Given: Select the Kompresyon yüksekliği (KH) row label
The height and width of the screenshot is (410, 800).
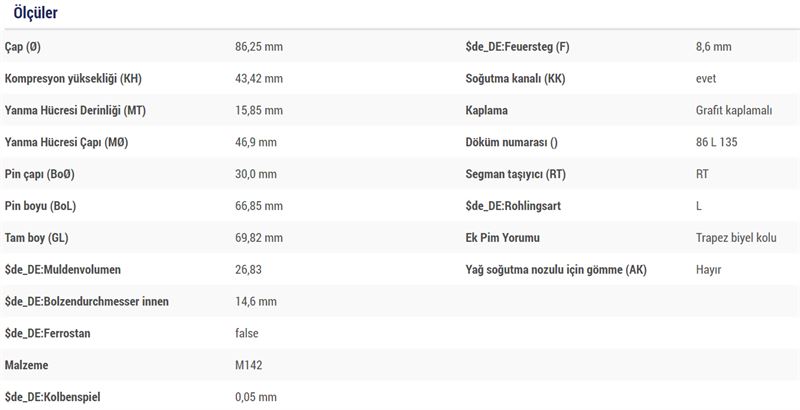Looking at the screenshot, I should point(73,79).
